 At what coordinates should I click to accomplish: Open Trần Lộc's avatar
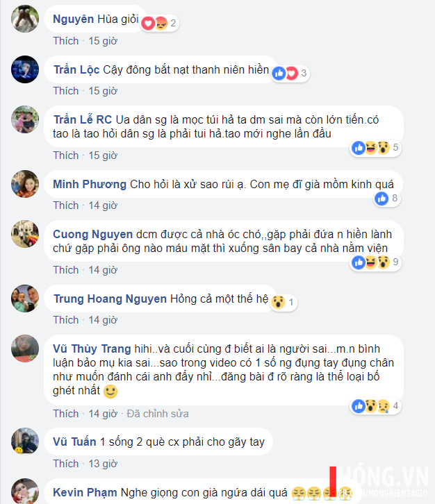25,69
